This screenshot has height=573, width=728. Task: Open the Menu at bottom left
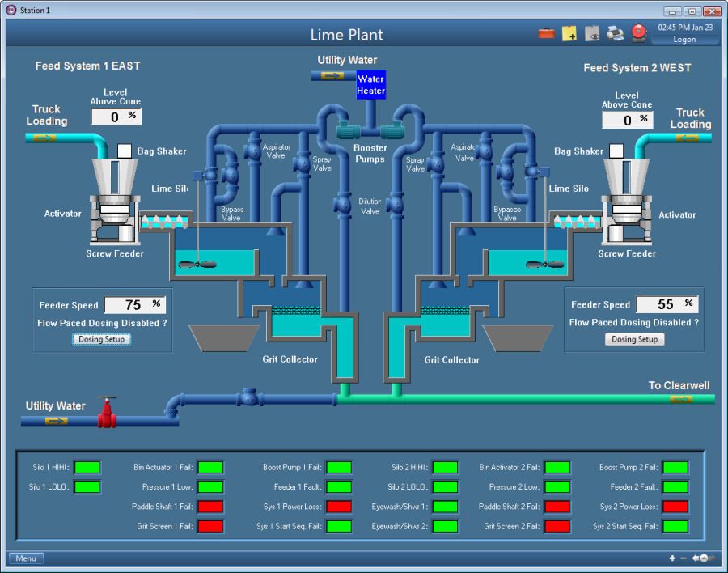coord(25,558)
